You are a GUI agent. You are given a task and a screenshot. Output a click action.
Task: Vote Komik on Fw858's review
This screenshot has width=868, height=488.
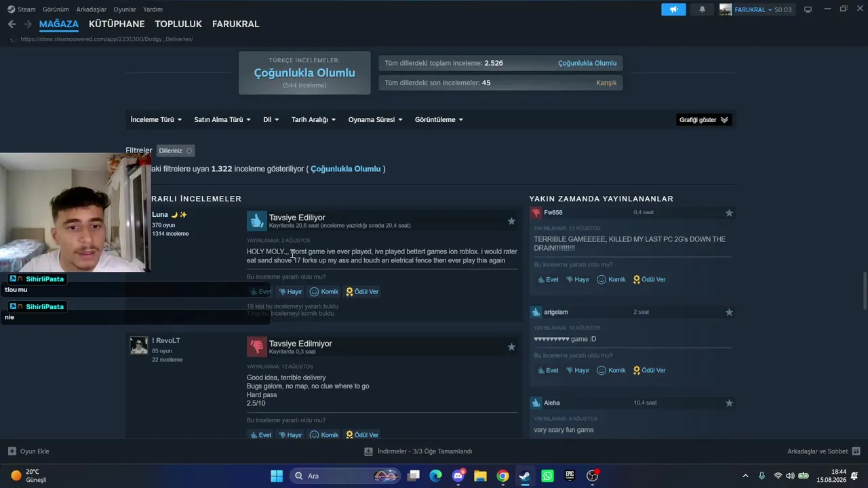pos(612,280)
